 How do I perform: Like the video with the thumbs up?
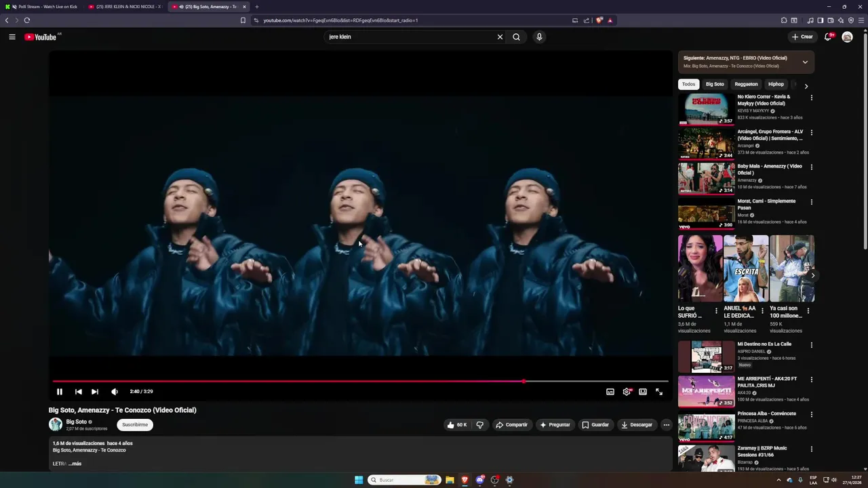(456, 425)
